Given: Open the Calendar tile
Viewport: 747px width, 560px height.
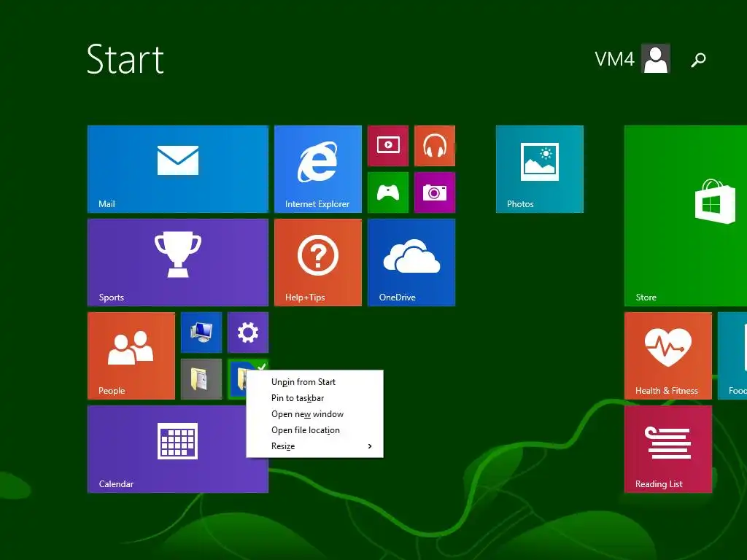Looking at the screenshot, I should coord(178,449).
